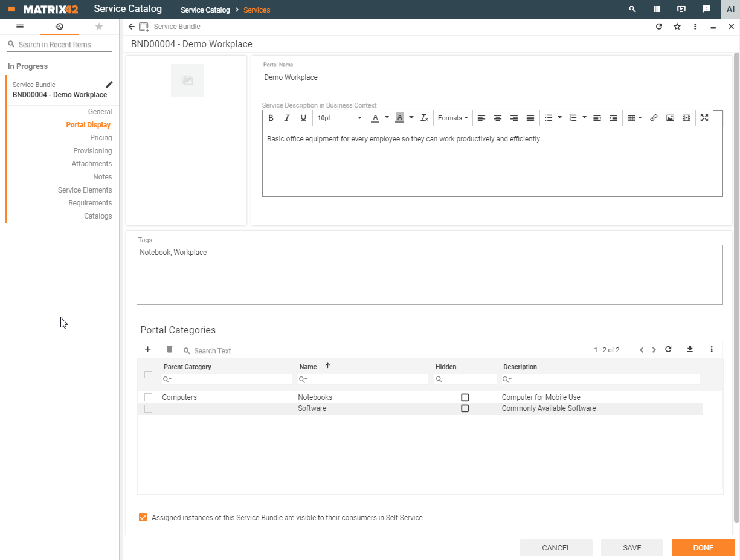Insert a link using the editor link icon
Screen dimensions: 740x560
[x=654, y=118]
